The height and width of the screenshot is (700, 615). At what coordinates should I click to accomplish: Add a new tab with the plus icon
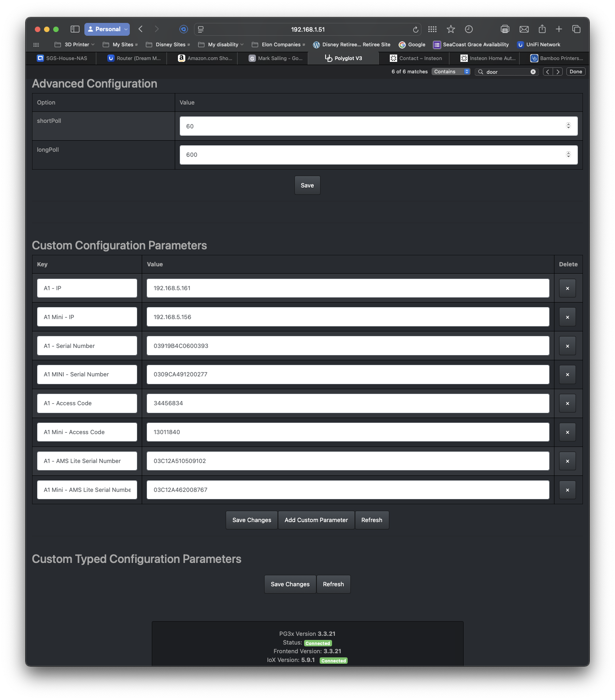[559, 29]
